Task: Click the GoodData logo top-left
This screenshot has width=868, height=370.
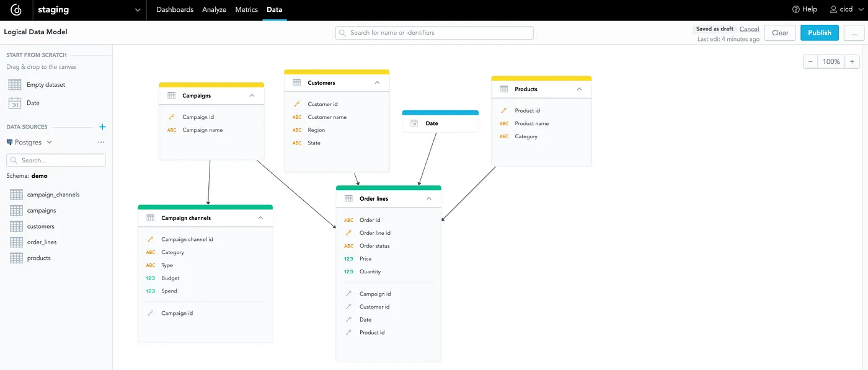Action: point(15,9)
